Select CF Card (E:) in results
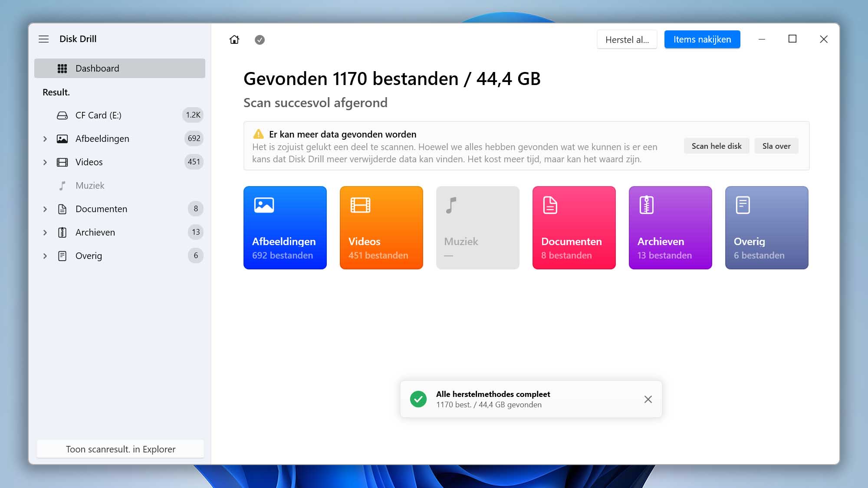Screen dimensions: 868x488 (x=119, y=115)
